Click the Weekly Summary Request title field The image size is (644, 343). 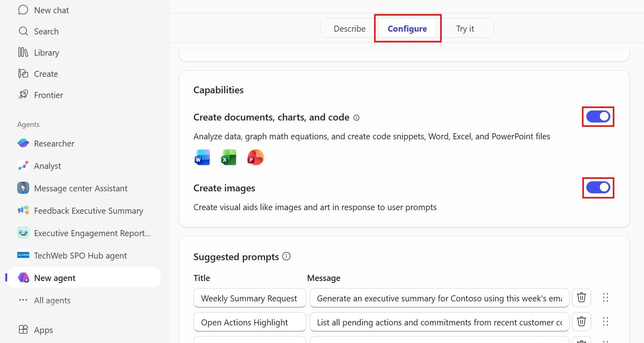(x=250, y=298)
